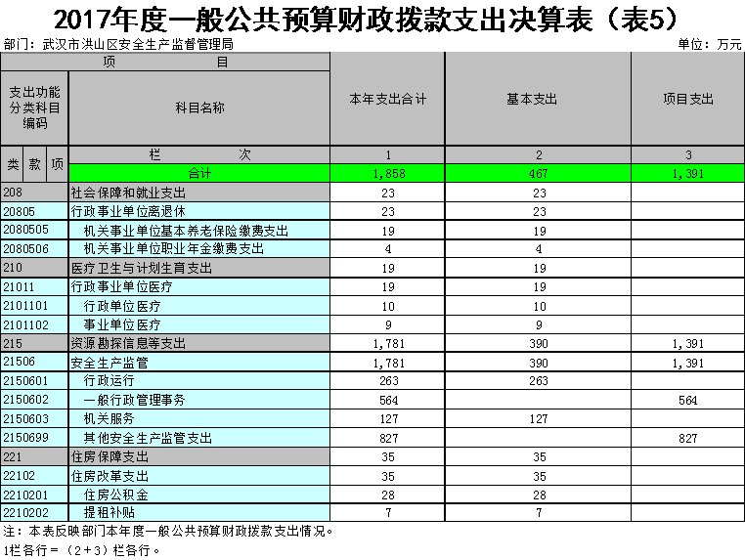The height and width of the screenshot is (560, 745).
Task: Select the 1,391 project expenditure total cell
Action: [687, 173]
